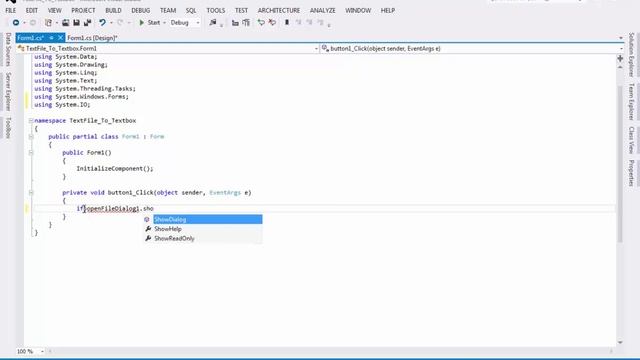Open the ANALYZE menu
The height and width of the screenshot is (360, 640).
tap(323, 10)
